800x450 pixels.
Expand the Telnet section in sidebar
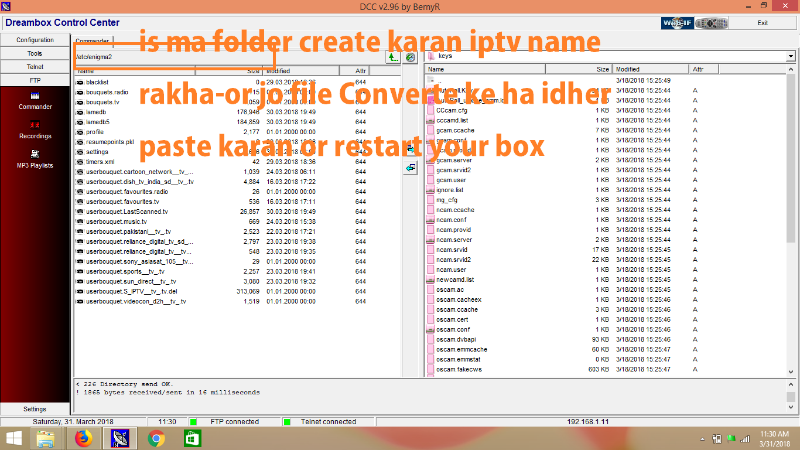point(35,66)
